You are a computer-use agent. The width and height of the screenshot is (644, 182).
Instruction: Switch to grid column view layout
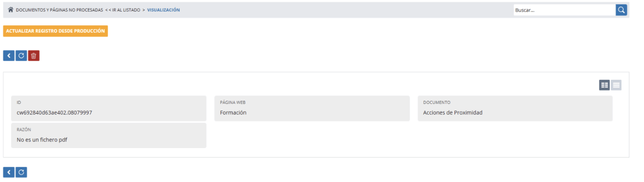click(604, 85)
